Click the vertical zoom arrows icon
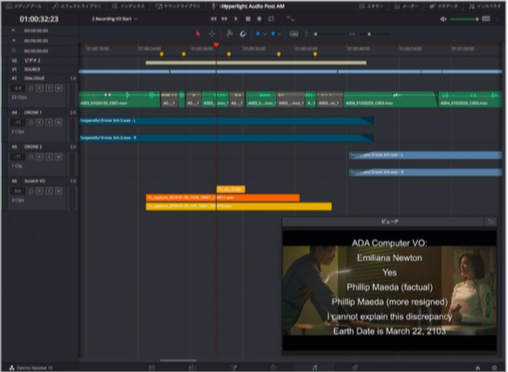Screen dimensions: 508x372 pyautogui.click(x=306, y=34)
